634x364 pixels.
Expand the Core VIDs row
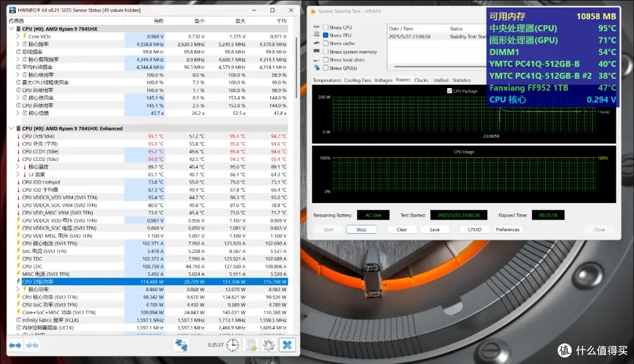click(18, 36)
